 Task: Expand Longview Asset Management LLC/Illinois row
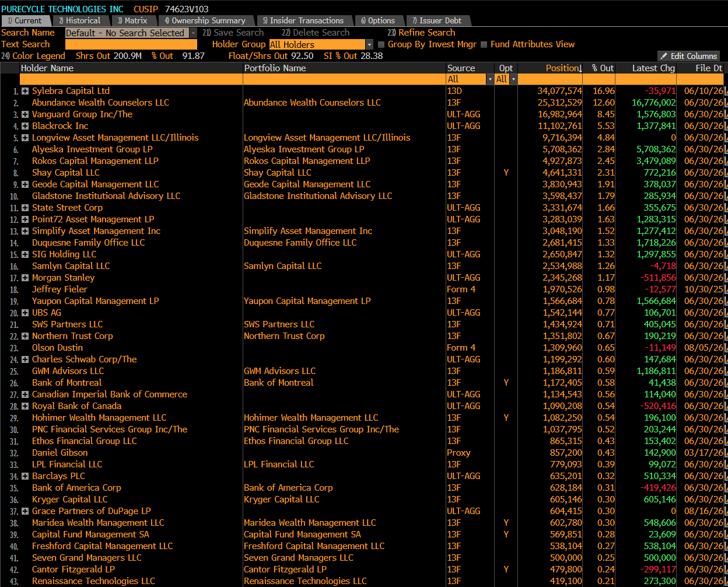coord(25,138)
